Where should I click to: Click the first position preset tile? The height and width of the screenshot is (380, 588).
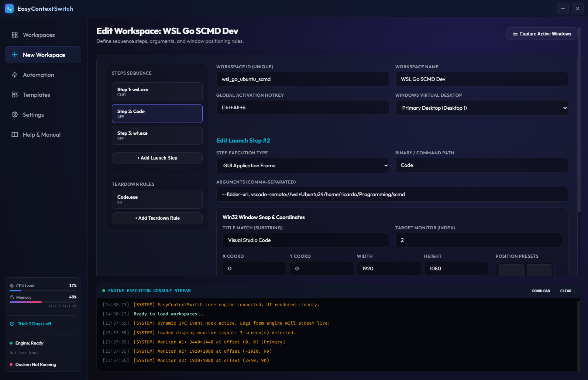click(511, 270)
